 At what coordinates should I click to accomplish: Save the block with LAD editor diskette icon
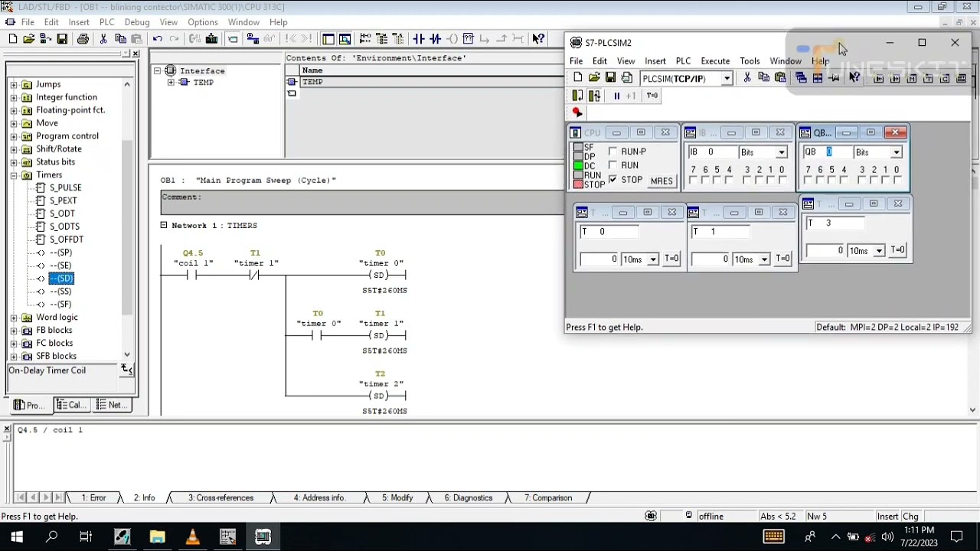[x=62, y=39]
